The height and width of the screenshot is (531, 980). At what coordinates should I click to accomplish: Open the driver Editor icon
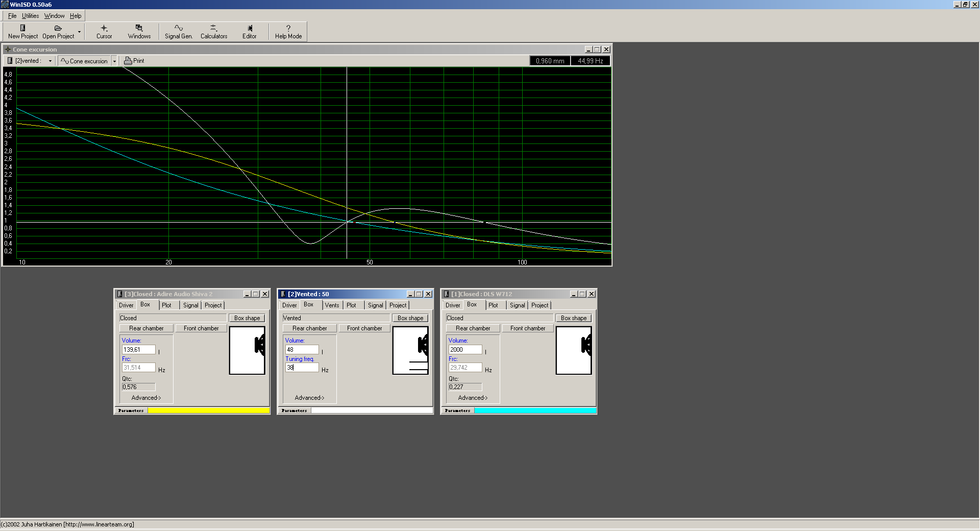(x=250, y=29)
